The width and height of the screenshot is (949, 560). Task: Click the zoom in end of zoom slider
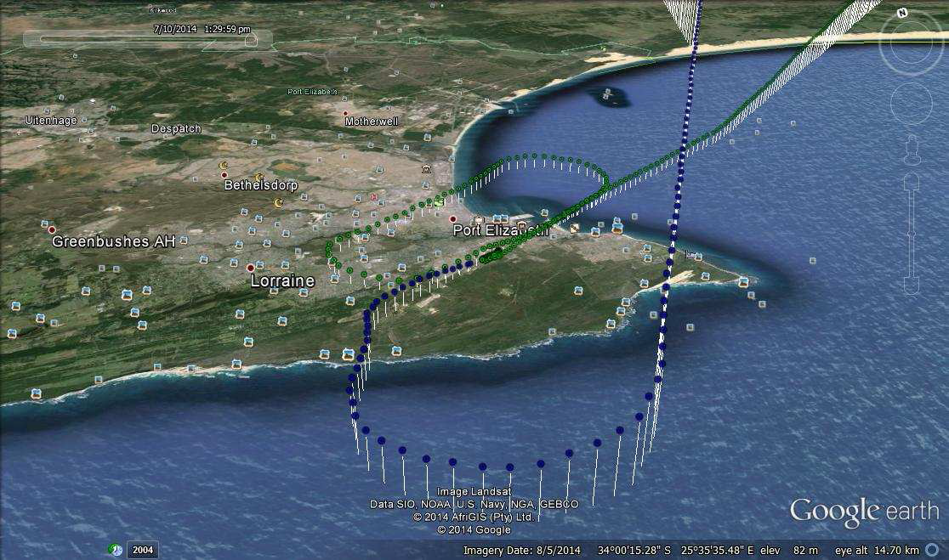(912, 180)
